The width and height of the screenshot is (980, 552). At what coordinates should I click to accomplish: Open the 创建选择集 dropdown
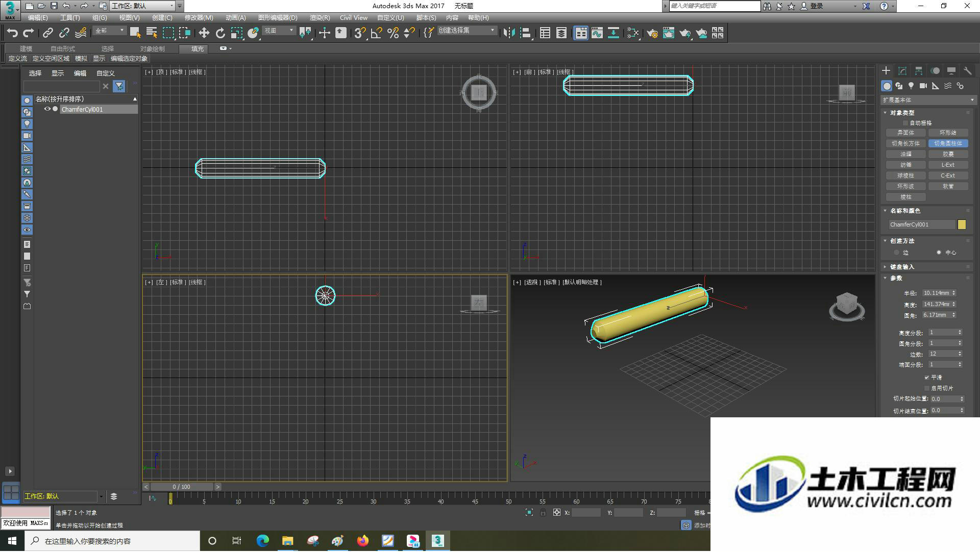click(x=467, y=31)
